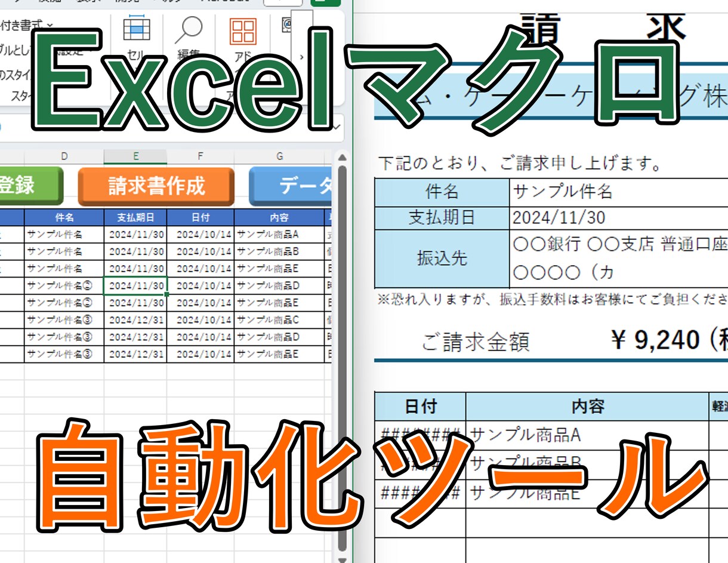The image size is (728, 563).
Task: Select the ¥ 9,240 billed amount
Action: [x=654, y=340]
